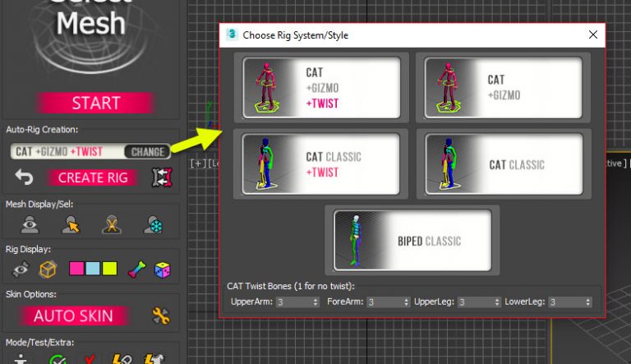Click the LowerLeg twist bones spinner arrows
The image size is (631, 364).
tap(589, 302)
